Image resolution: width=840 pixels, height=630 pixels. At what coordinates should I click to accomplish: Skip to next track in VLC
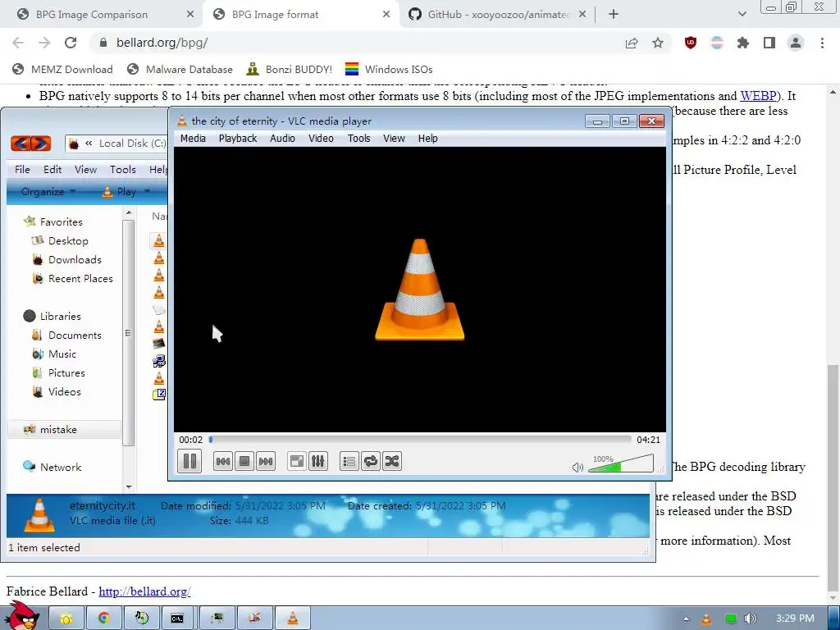click(266, 461)
